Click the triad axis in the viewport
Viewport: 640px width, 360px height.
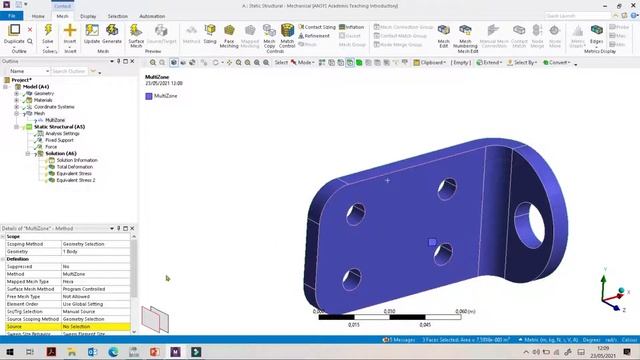(614, 290)
